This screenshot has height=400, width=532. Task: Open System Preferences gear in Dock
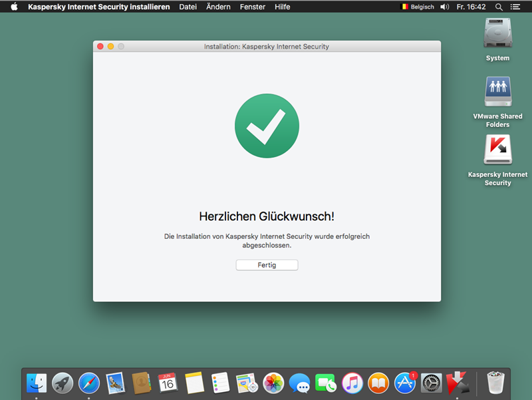click(x=432, y=383)
